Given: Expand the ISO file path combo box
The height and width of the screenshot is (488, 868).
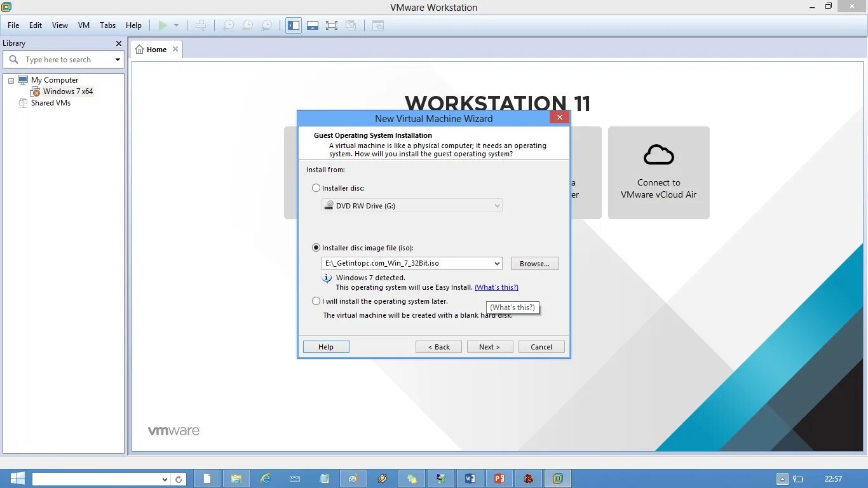Looking at the screenshot, I should click(x=497, y=263).
